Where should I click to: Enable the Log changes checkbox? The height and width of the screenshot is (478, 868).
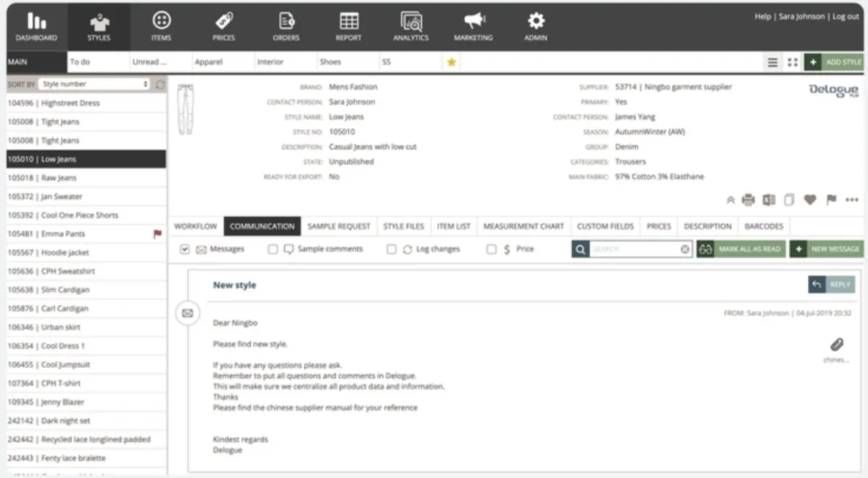(x=391, y=249)
